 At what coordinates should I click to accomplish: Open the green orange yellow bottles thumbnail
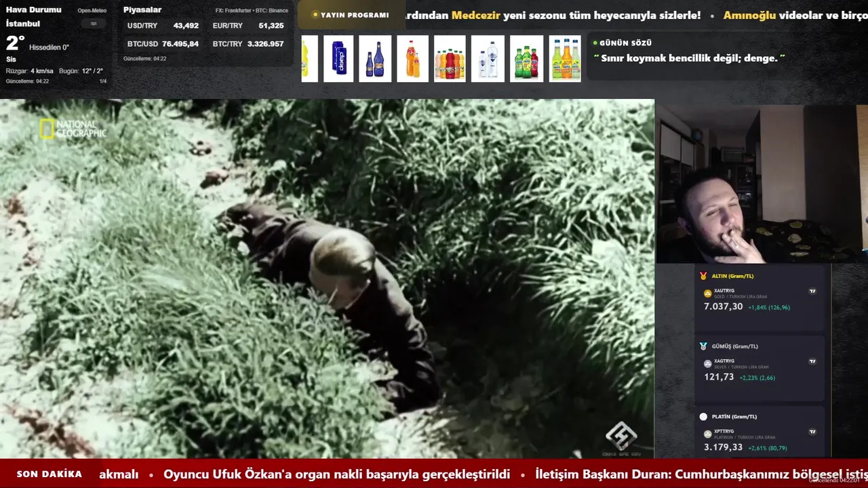(x=565, y=59)
